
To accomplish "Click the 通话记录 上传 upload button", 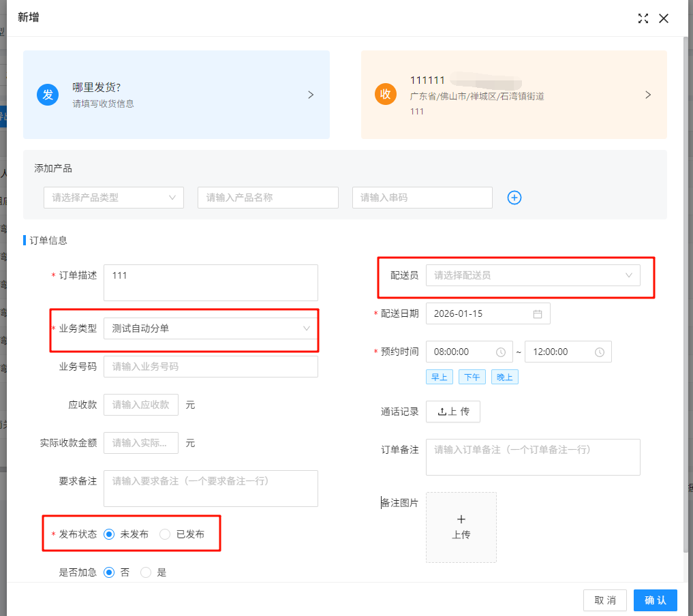I will [x=453, y=412].
